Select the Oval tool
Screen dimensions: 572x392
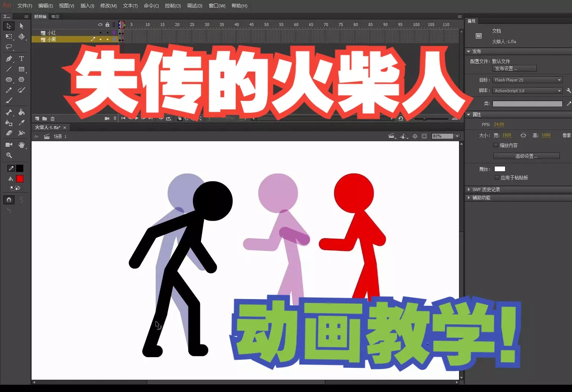coord(9,80)
